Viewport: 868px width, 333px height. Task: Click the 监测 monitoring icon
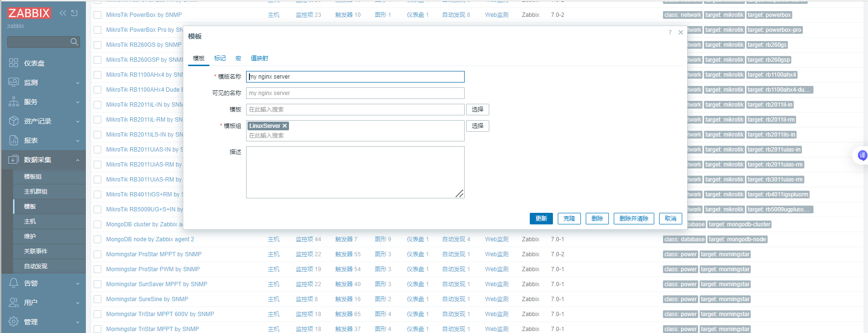[x=14, y=83]
